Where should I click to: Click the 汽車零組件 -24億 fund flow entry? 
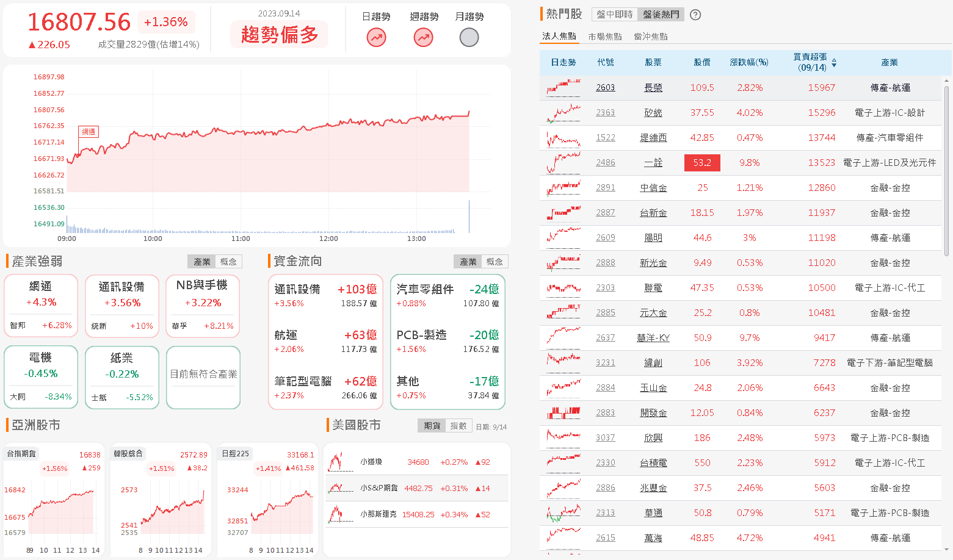tap(448, 295)
